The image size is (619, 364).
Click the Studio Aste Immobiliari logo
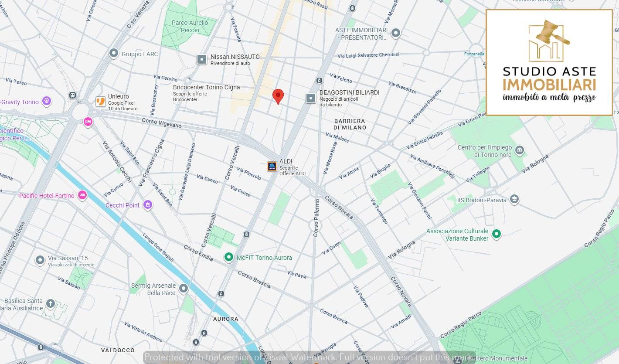click(549, 62)
